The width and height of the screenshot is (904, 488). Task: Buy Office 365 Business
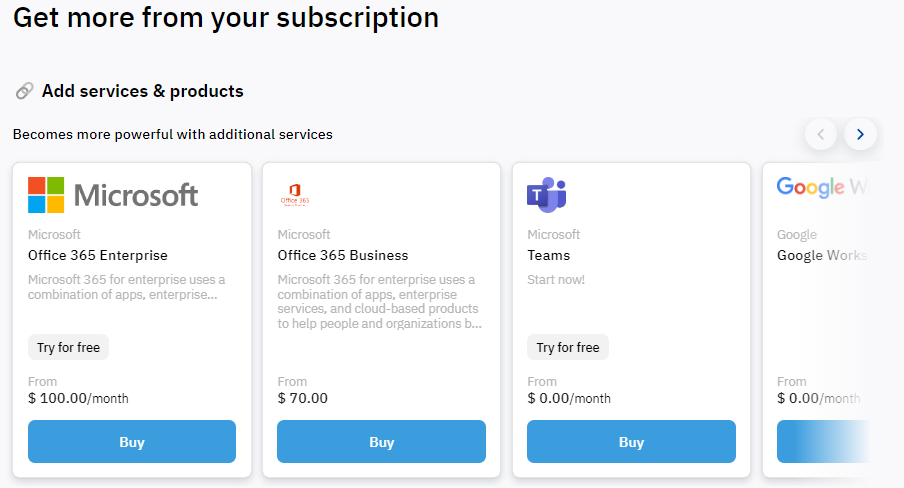pos(382,442)
